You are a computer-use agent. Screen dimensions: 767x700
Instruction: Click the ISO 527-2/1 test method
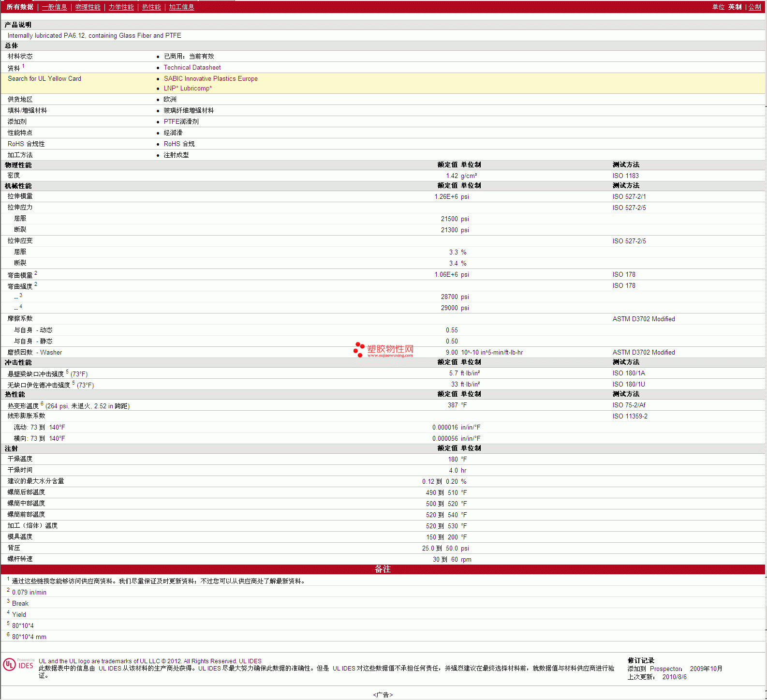[629, 197]
